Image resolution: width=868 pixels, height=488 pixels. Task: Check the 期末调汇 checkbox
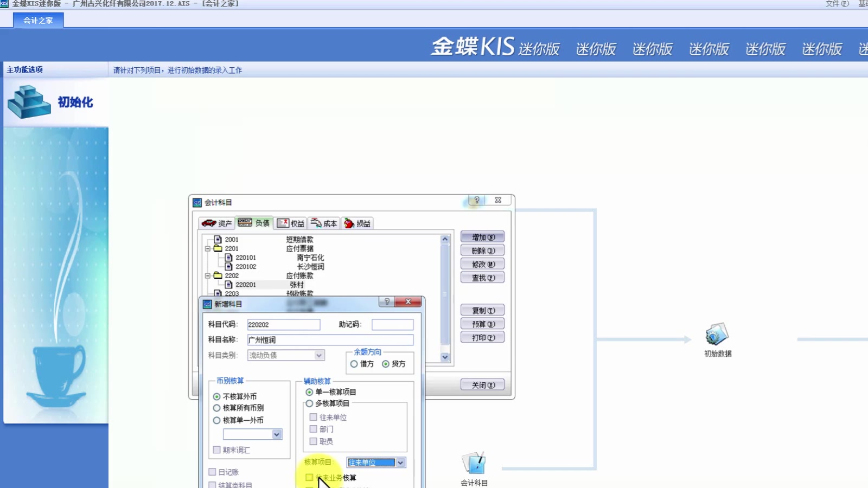pos(217,450)
